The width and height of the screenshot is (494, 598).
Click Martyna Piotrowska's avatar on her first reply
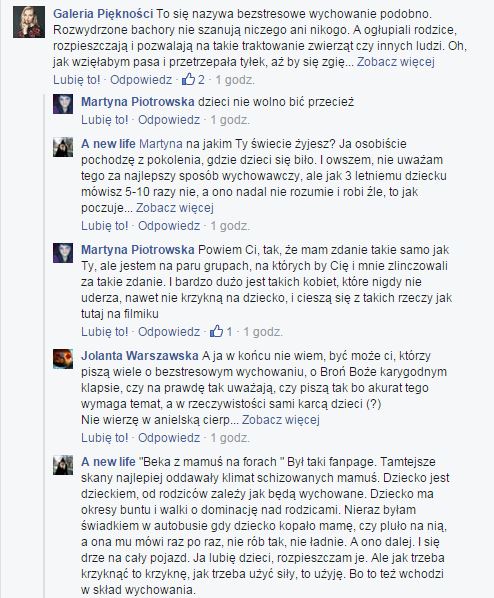click(63, 104)
